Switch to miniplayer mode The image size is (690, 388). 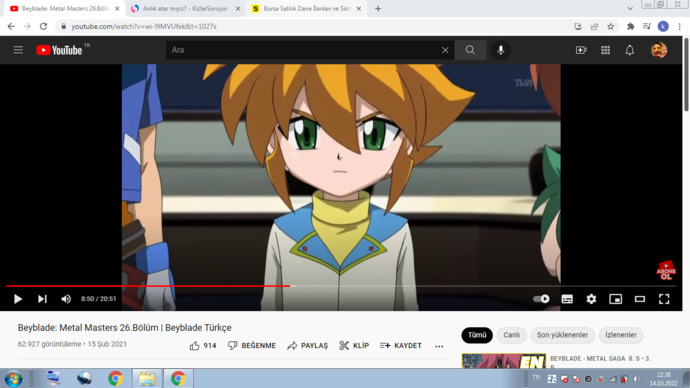pos(615,299)
